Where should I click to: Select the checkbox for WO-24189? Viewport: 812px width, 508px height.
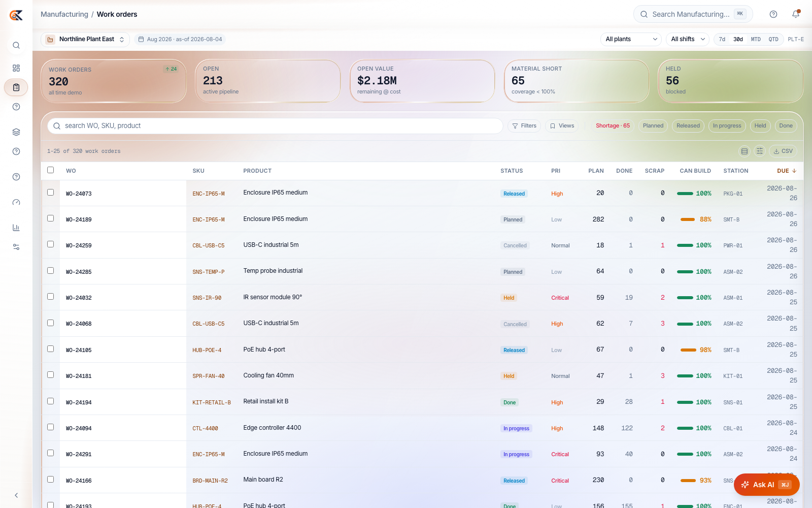50,218
